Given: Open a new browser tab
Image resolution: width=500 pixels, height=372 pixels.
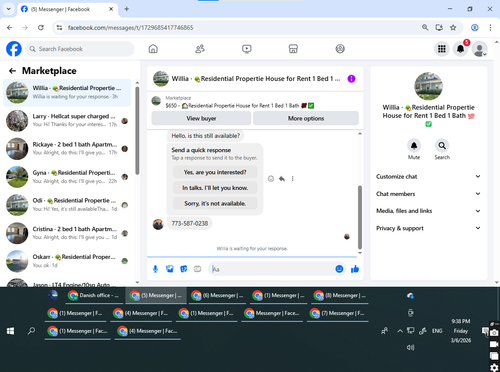Looking at the screenshot, I should tap(127, 9).
